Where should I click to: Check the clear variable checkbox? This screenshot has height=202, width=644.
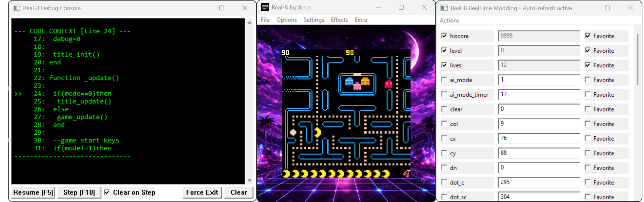[444, 109]
